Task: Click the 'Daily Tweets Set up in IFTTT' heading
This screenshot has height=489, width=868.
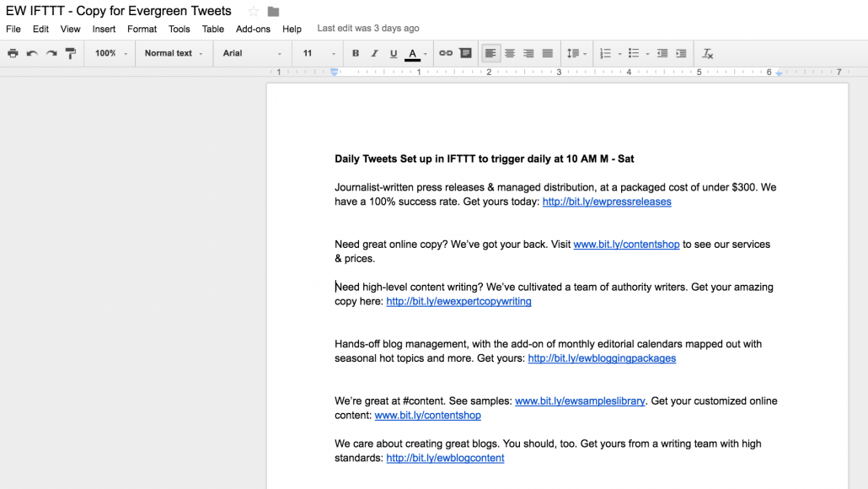Action: pyautogui.click(x=485, y=159)
